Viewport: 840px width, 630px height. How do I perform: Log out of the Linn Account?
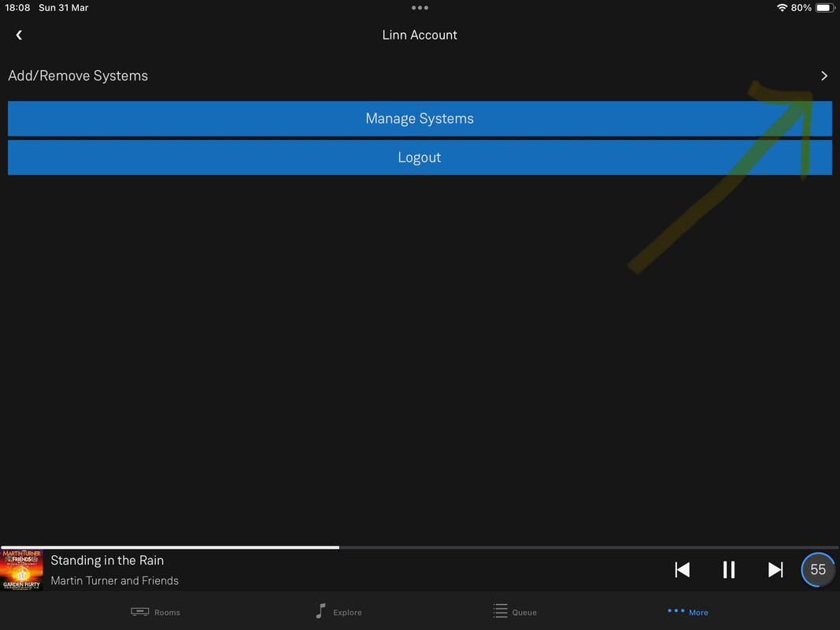(x=420, y=157)
